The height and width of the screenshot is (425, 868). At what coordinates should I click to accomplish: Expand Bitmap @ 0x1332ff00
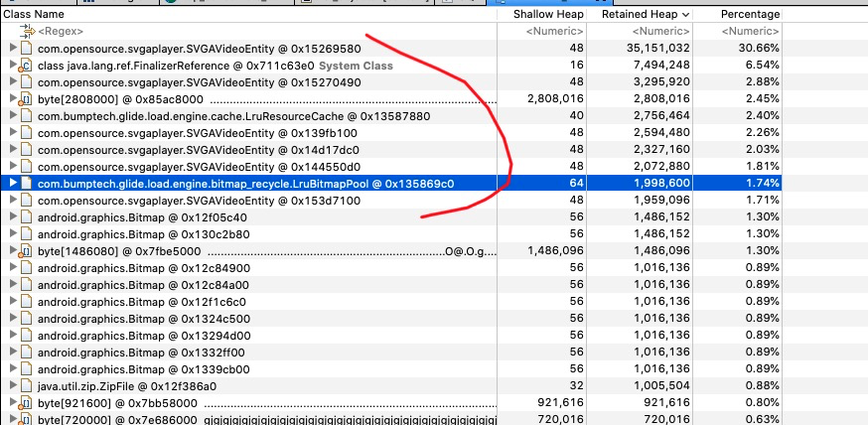tap(14, 353)
